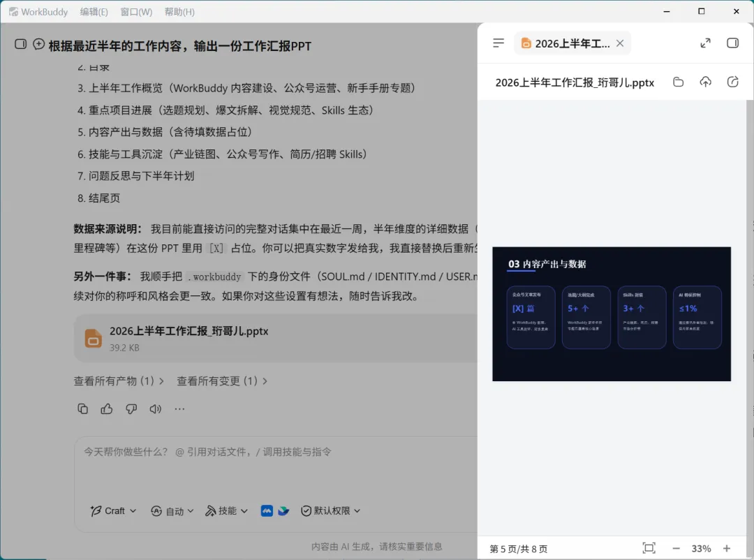754x560 pixels.
Task: Click the 第 5 页/共 8 页 page indicator
Action: [x=518, y=549]
